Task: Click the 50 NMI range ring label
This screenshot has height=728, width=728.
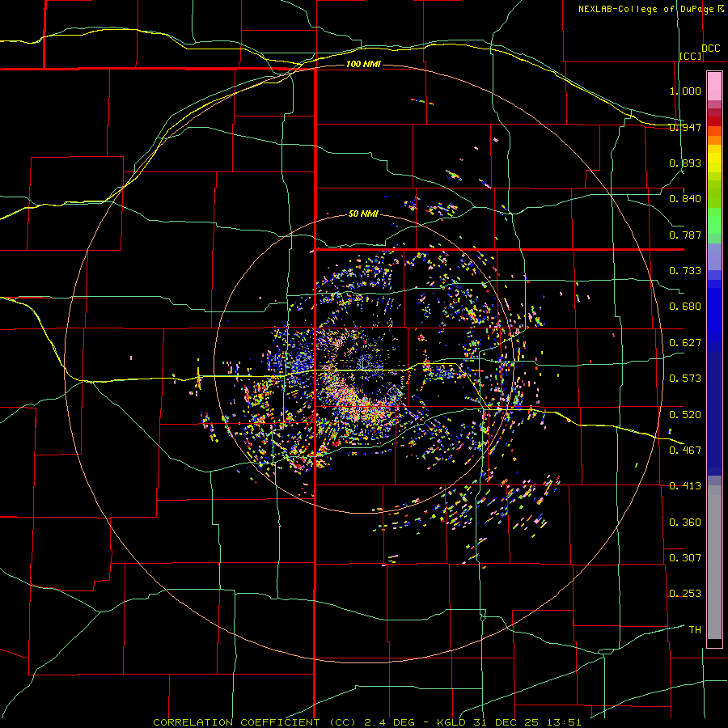Action: (363, 214)
